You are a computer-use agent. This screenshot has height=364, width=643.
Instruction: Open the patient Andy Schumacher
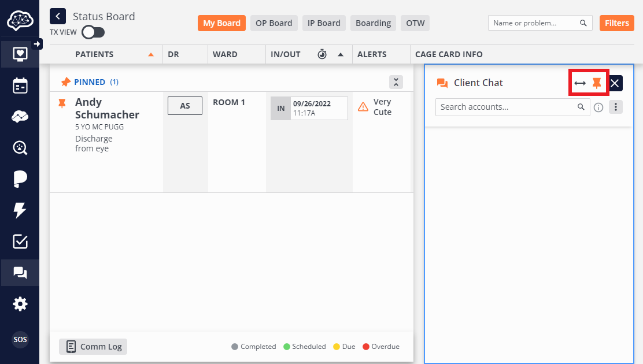[x=107, y=108]
